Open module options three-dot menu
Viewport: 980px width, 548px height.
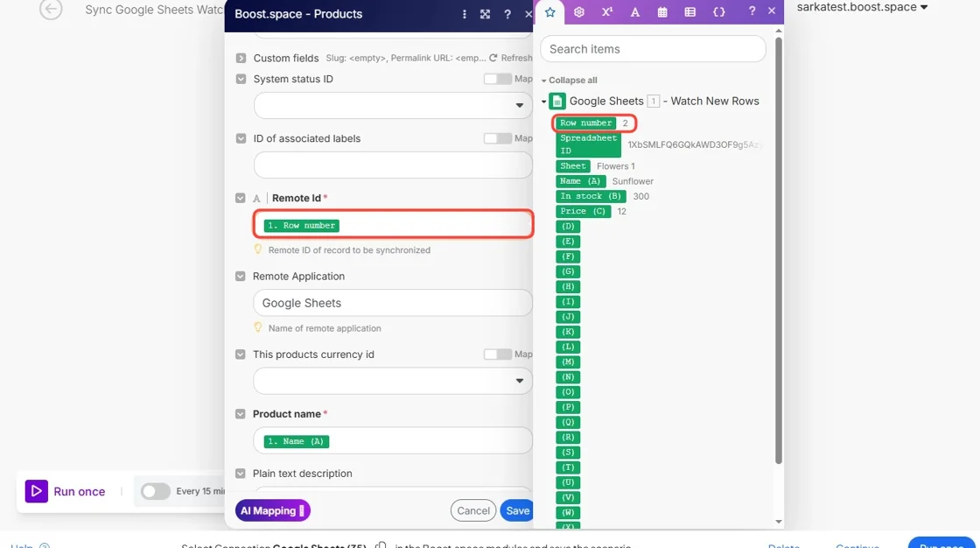click(464, 14)
